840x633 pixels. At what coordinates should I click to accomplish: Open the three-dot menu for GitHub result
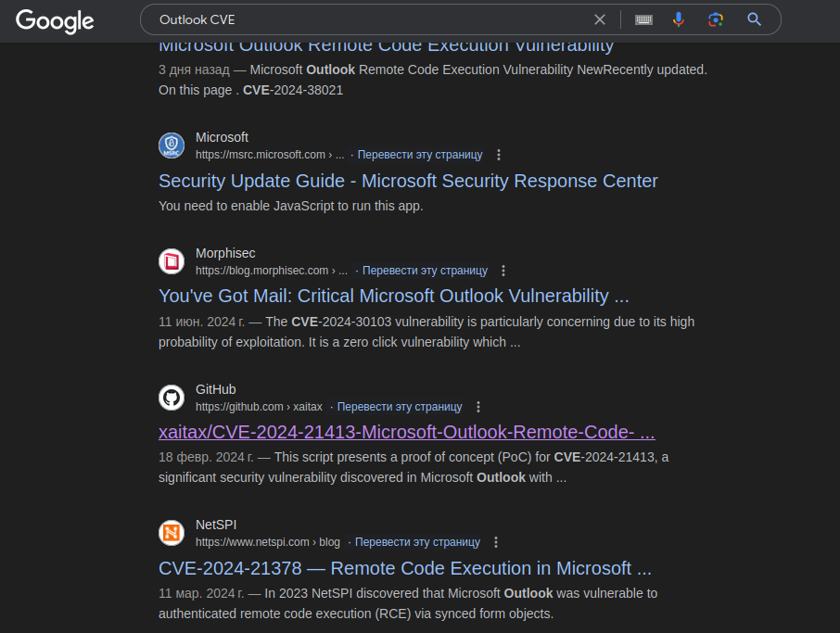click(478, 407)
